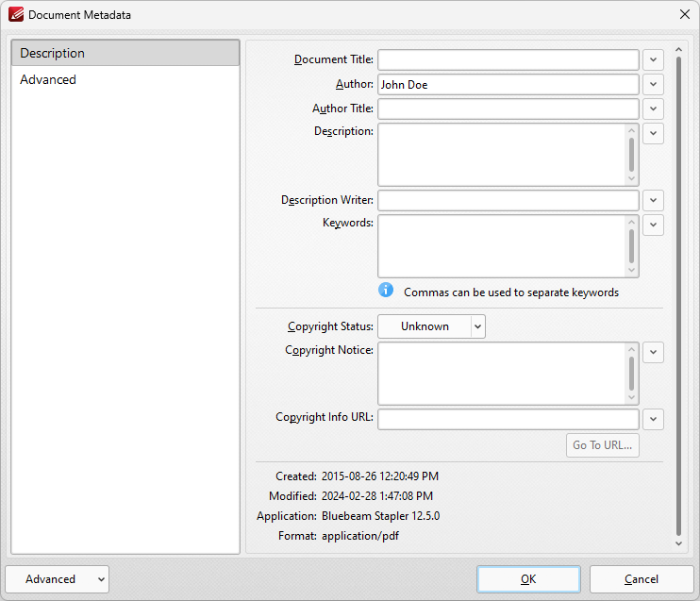Click scroll-down arrow in the Keywords box

[631, 270]
